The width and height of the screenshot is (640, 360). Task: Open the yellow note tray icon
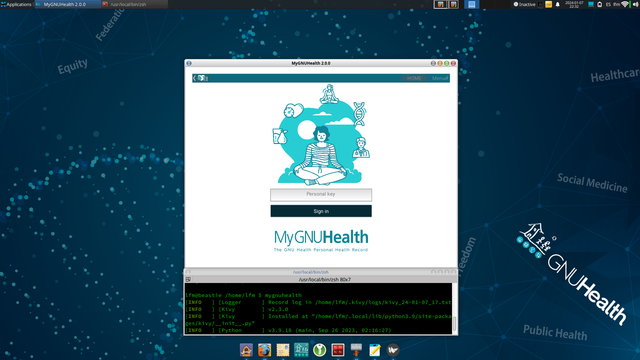(549, 4)
